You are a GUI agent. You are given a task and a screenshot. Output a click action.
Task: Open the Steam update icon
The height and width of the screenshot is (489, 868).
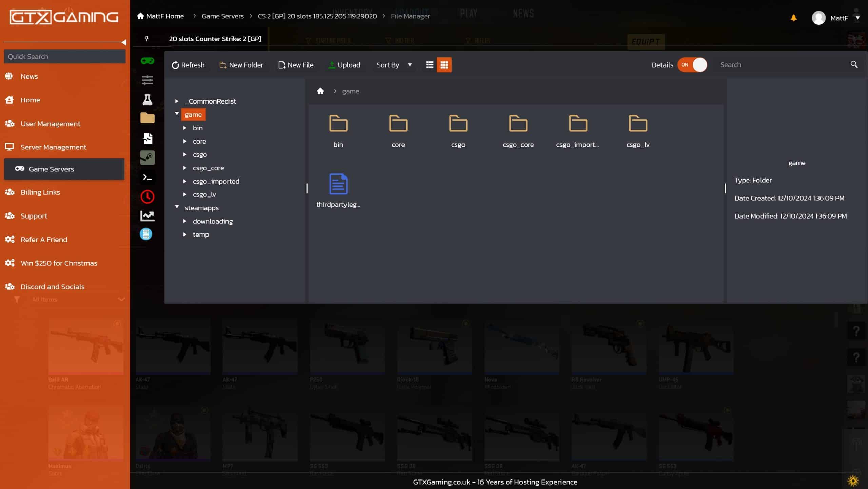pyautogui.click(x=147, y=158)
